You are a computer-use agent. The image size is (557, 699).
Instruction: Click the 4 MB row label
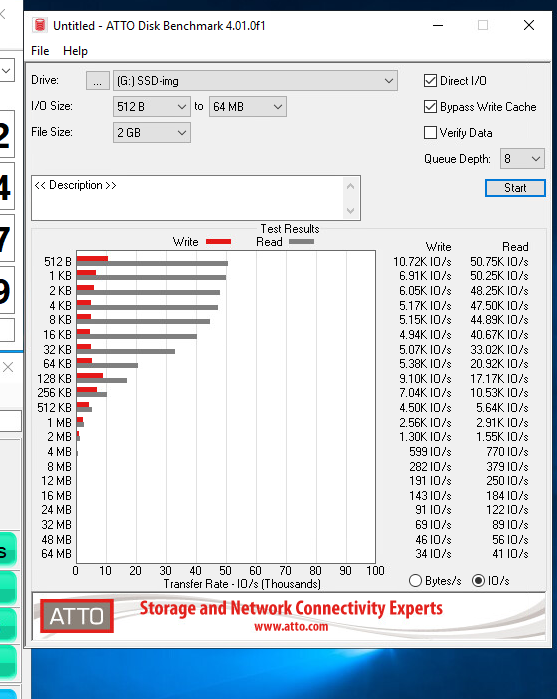pyautogui.click(x=59, y=452)
